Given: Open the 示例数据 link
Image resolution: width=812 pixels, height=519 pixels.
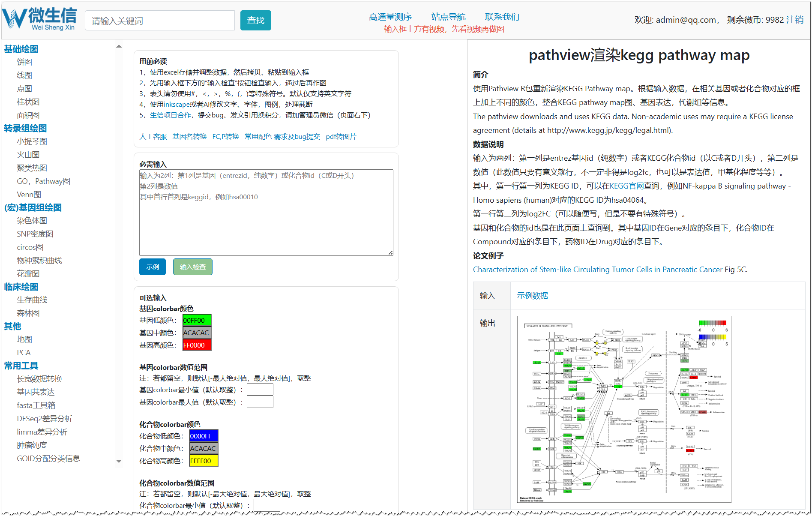Looking at the screenshot, I should [x=532, y=295].
